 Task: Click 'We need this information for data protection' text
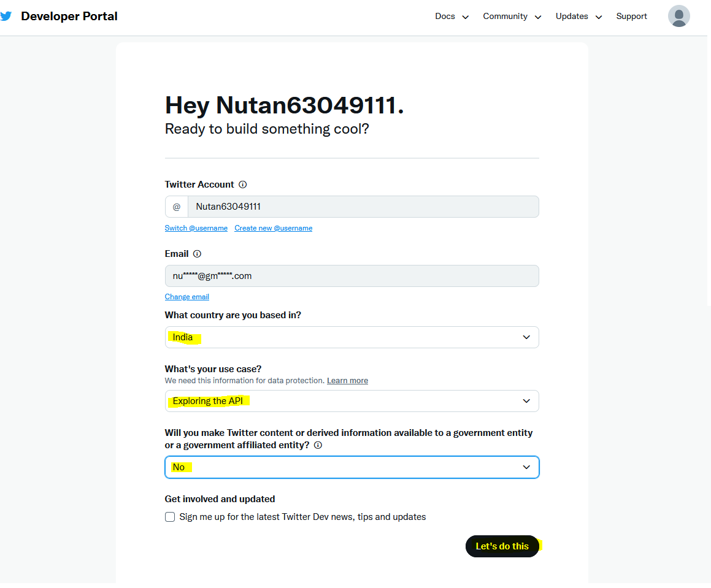click(x=244, y=381)
